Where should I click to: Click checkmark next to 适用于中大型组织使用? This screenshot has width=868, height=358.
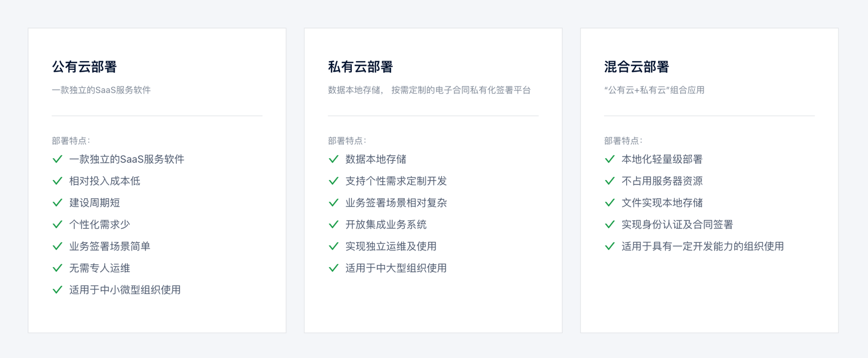click(x=333, y=268)
